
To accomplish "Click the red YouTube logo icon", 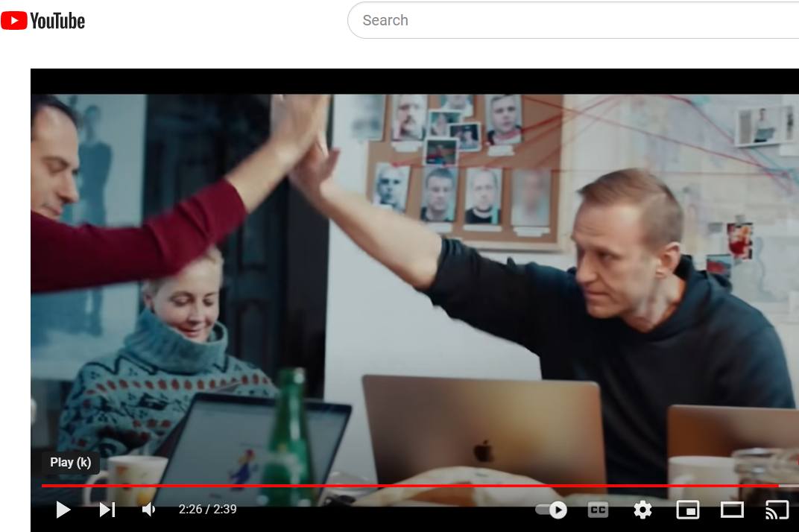I will click(14, 20).
